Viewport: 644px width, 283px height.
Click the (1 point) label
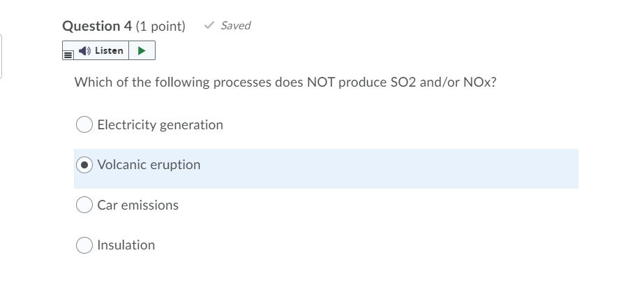pyautogui.click(x=160, y=27)
